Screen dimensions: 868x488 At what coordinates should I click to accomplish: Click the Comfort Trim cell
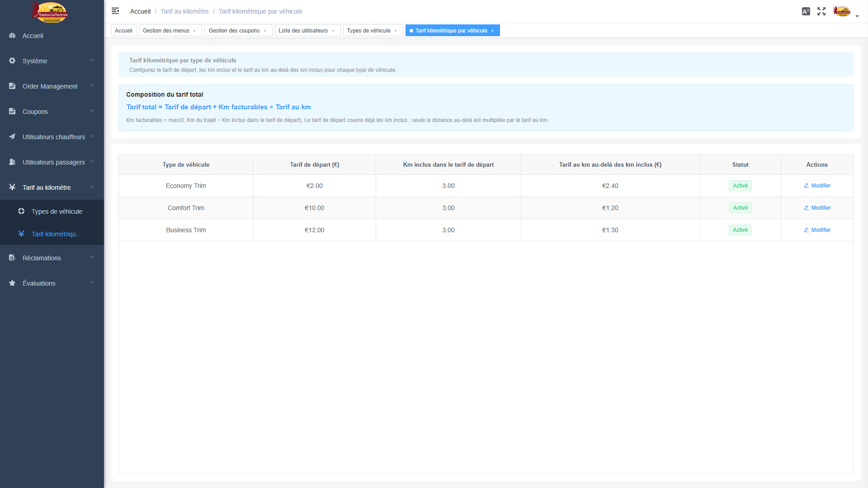(186, 208)
